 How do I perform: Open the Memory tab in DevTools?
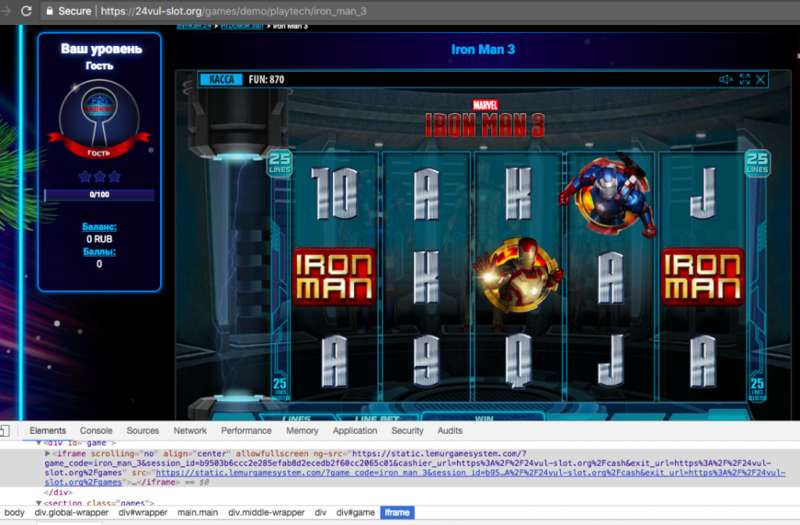(302, 431)
